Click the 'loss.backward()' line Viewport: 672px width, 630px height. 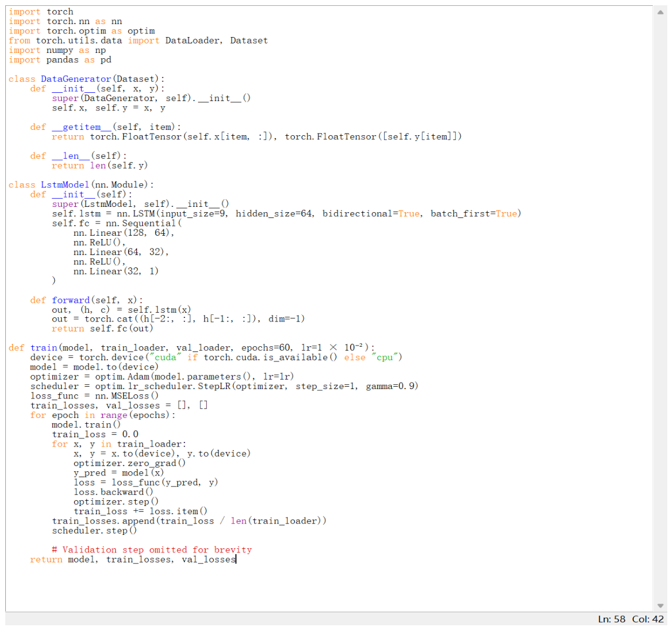click(x=113, y=492)
